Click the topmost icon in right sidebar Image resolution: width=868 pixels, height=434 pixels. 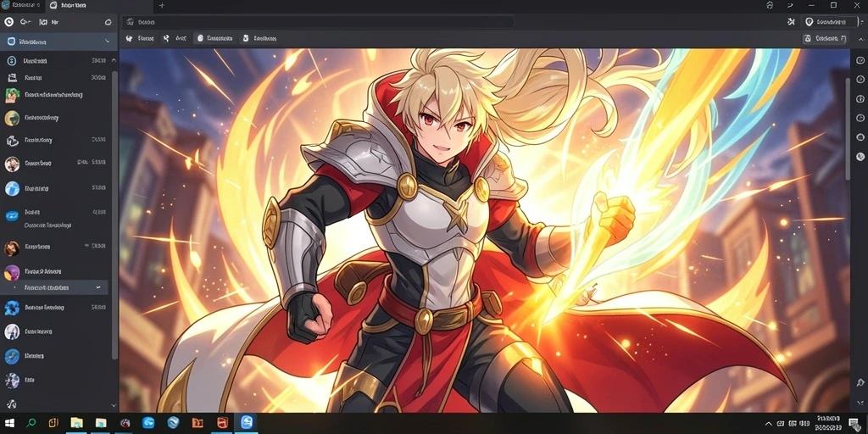click(x=860, y=60)
